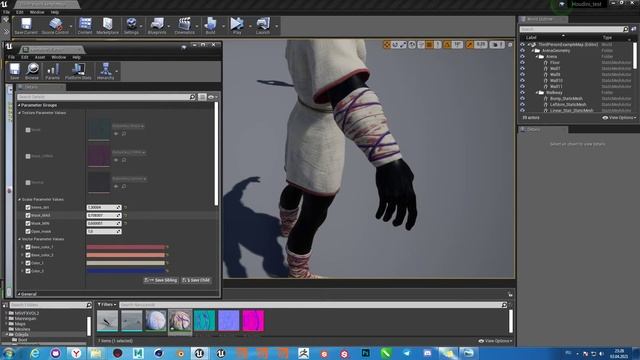Screen dimensions: 640x360
Task: Collapse the Parameter Groups section
Action: pyautogui.click(x=19, y=105)
